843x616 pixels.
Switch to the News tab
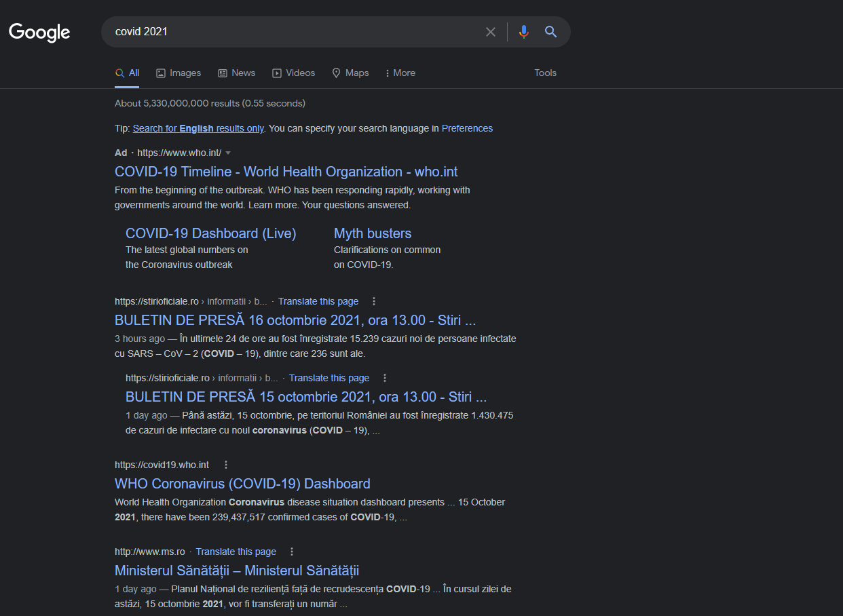(236, 73)
